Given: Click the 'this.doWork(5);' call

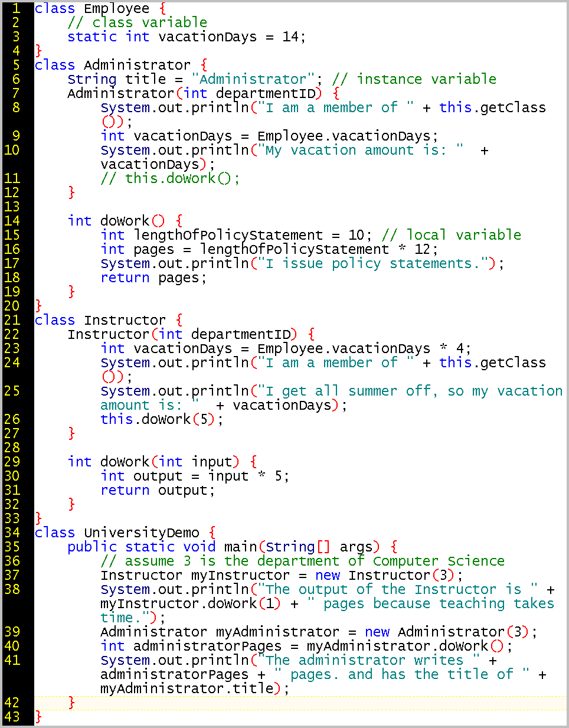Looking at the screenshot, I should click(x=162, y=420).
